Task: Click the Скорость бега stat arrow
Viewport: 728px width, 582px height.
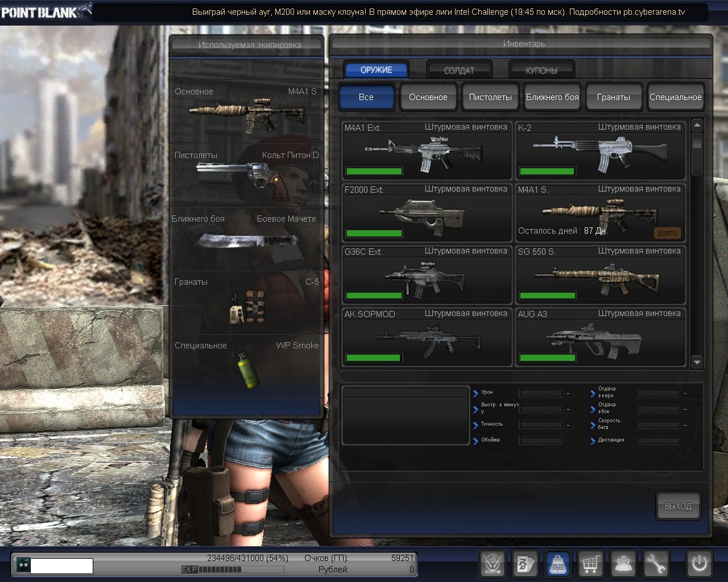Action: pos(593,425)
